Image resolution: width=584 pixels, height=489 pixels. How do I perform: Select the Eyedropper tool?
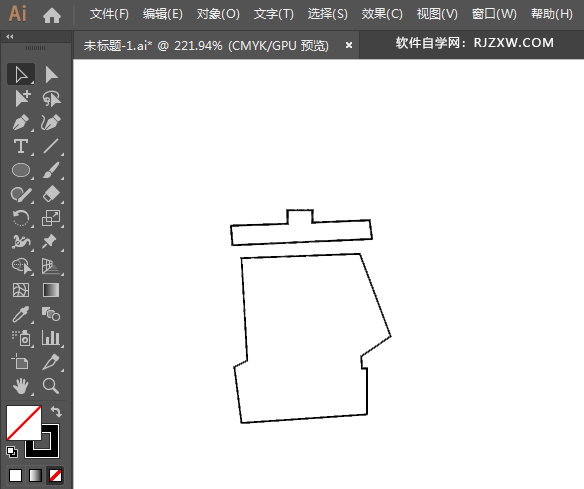[21, 314]
